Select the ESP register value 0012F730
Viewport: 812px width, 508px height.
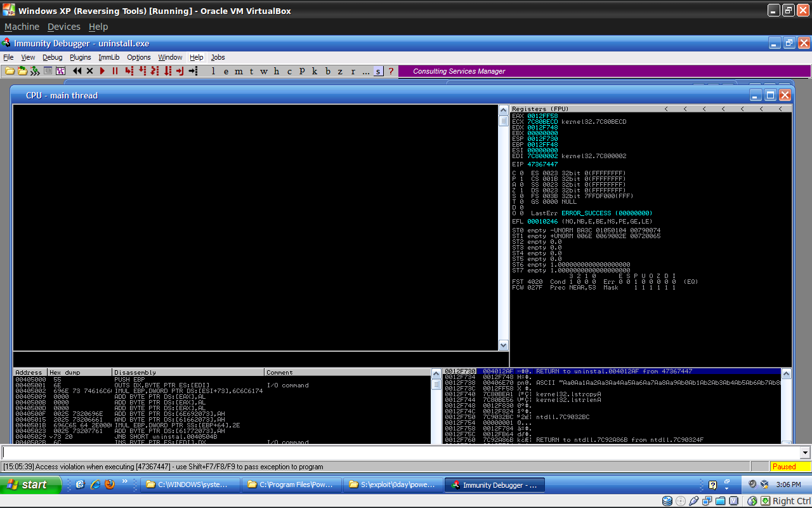543,138
